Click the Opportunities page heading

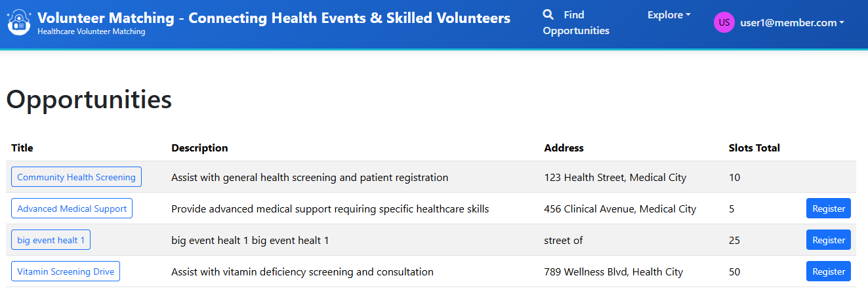click(89, 100)
